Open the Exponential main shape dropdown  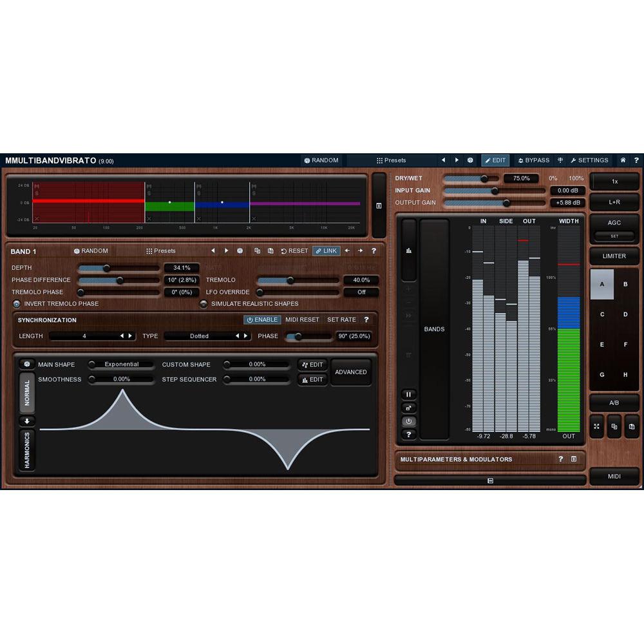pos(122,365)
